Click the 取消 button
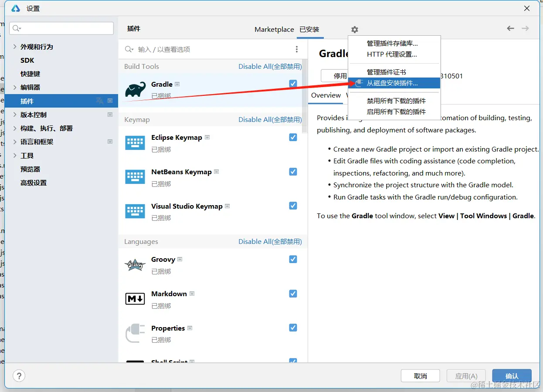The height and width of the screenshot is (392, 543). click(x=421, y=376)
